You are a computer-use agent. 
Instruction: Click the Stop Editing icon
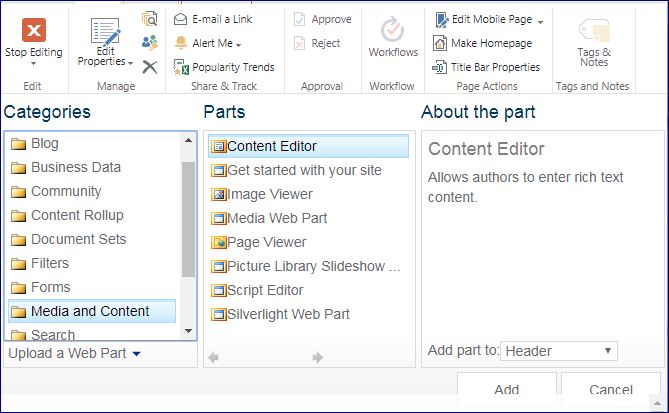click(33, 30)
